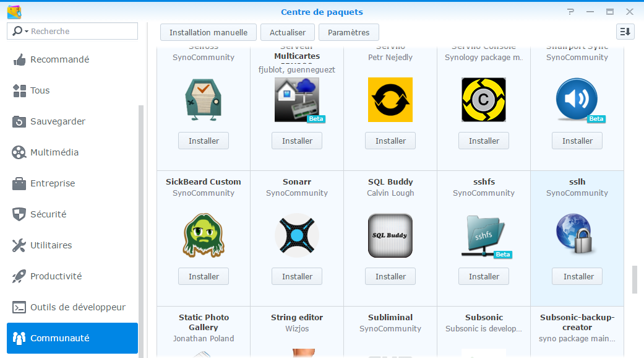Click the Multimédia film reel icon
Image resolution: width=644 pixels, height=358 pixels.
tap(19, 152)
